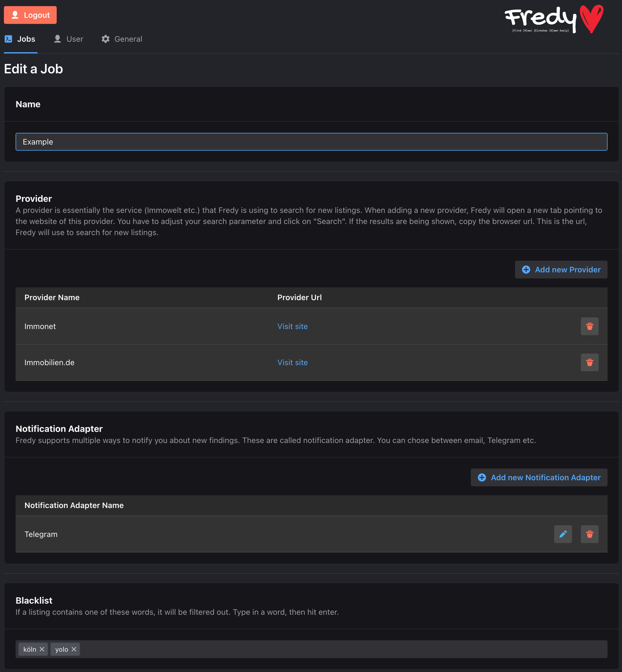This screenshot has height=672, width=622.
Task: Switch to the User tab
Action: pyautogui.click(x=69, y=39)
